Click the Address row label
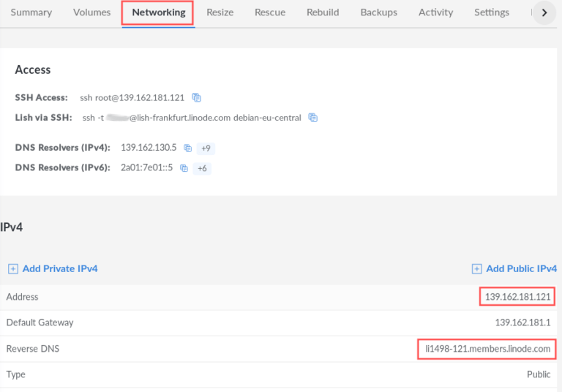 [22, 297]
